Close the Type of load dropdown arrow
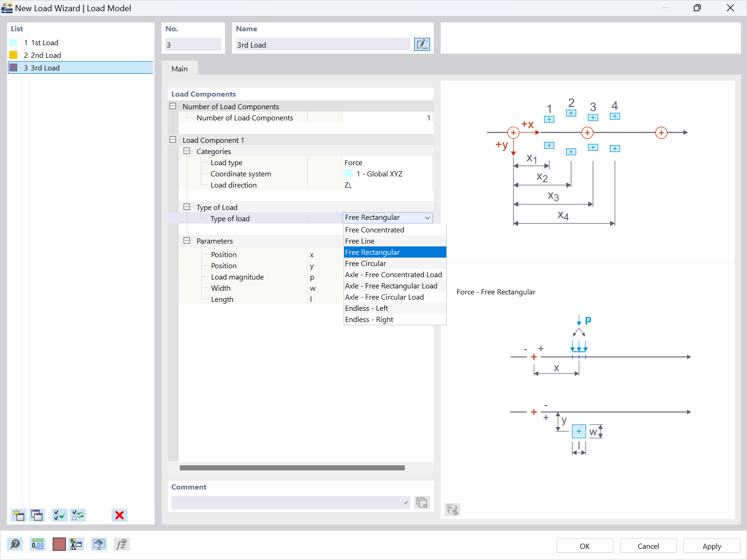The height and width of the screenshot is (560, 747). click(427, 218)
